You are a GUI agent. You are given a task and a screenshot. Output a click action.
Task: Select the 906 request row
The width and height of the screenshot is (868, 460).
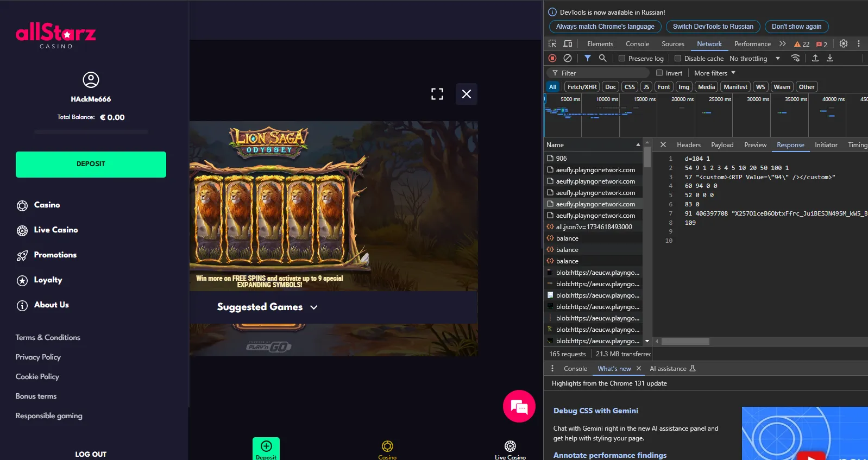[593, 158]
